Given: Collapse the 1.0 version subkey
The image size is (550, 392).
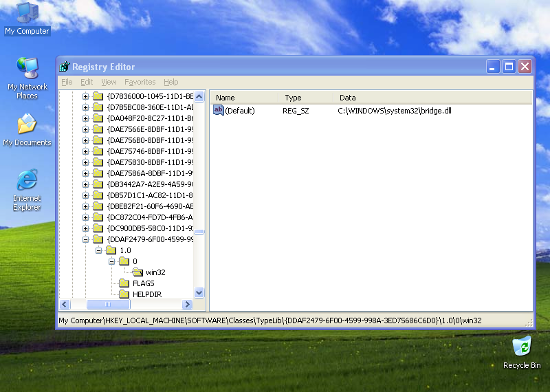Looking at the screenshot, I should pos(99,250).
